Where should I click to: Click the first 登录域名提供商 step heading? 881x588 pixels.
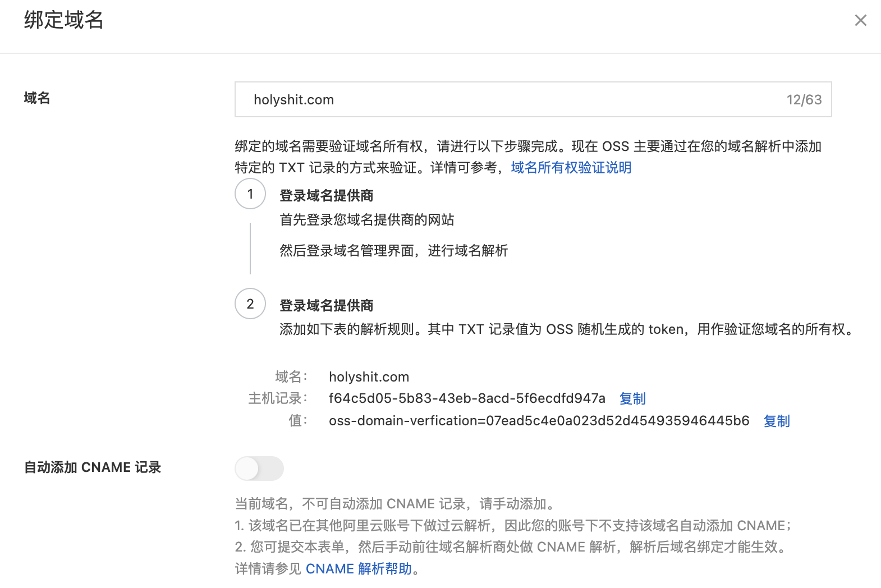tap(326, 196)
